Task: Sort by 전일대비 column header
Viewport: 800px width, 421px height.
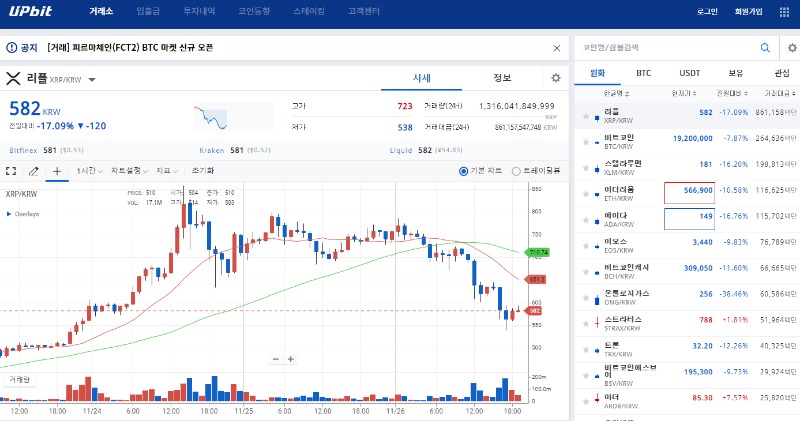Action: tap(732, 93)
